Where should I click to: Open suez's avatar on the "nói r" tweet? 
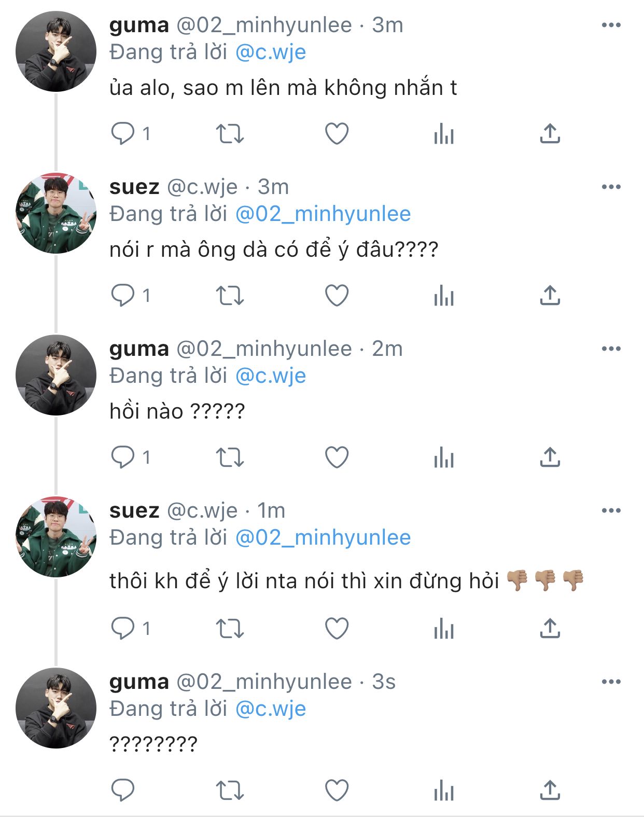click(x=56, y=213)
